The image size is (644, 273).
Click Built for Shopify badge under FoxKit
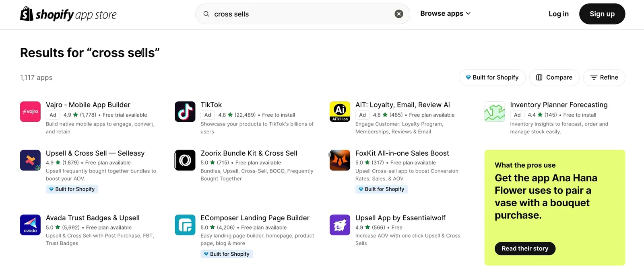click(x=382, y=189)
